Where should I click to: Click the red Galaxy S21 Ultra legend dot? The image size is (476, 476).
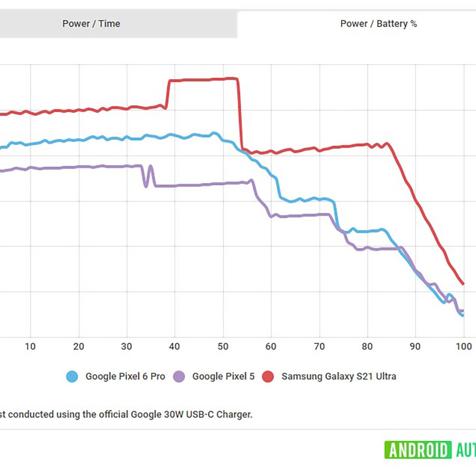point(268,376)
